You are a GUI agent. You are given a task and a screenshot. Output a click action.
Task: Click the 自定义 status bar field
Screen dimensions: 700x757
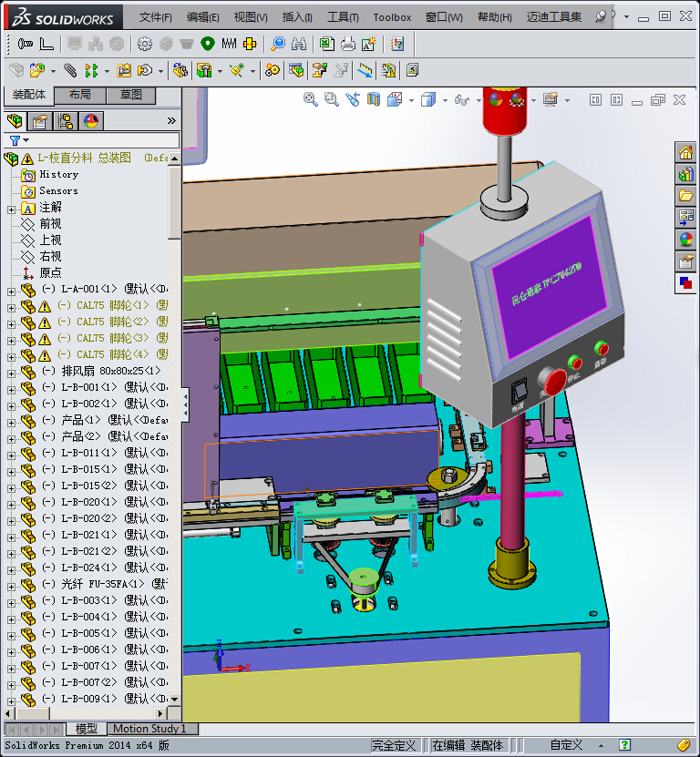point(566,745)
